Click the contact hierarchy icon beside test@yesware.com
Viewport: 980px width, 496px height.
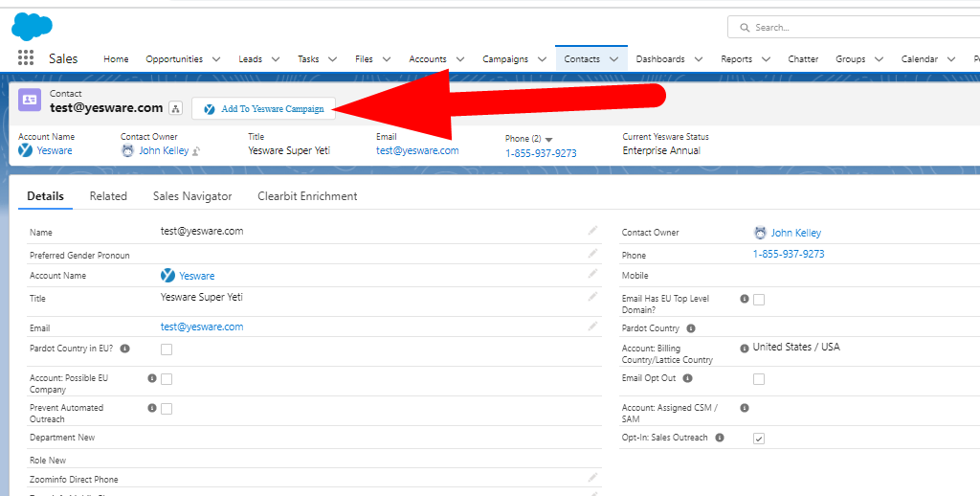tap(175, 108)
